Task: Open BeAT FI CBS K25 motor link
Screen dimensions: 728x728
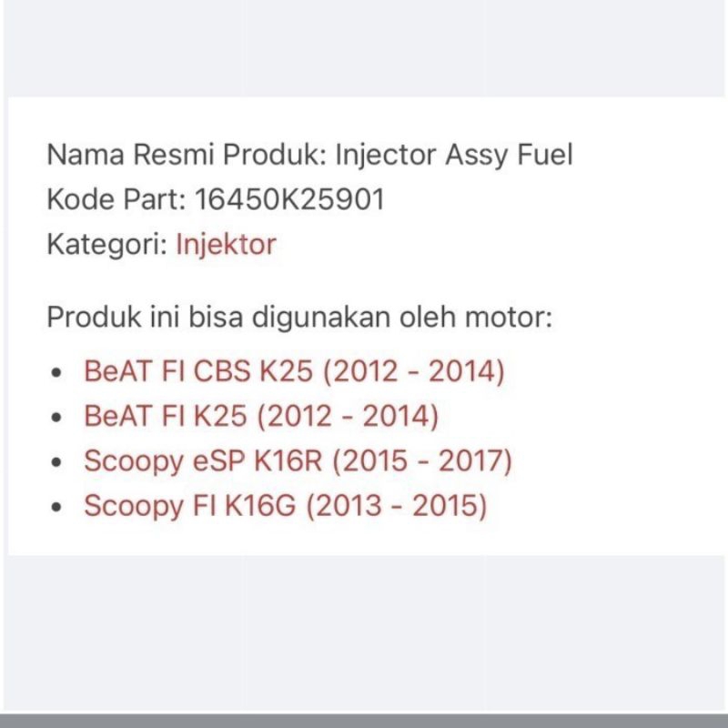Action: tap(293, 371)
